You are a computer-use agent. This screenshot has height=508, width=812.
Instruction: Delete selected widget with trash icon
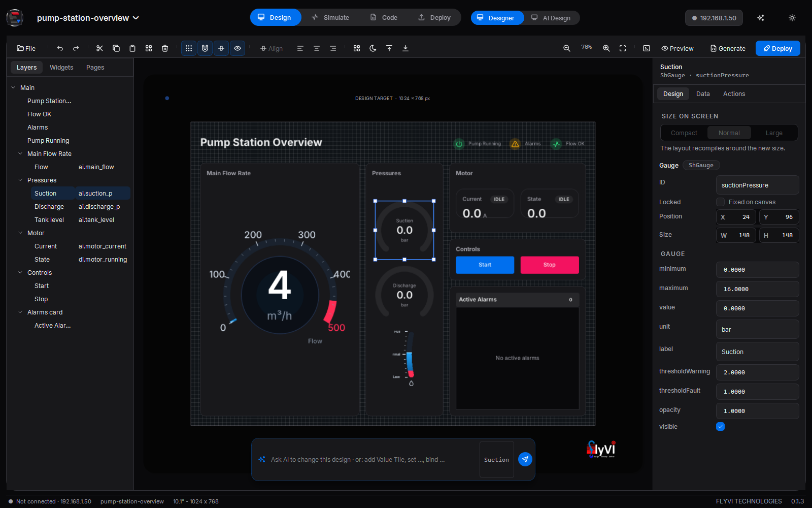(165, 48)
